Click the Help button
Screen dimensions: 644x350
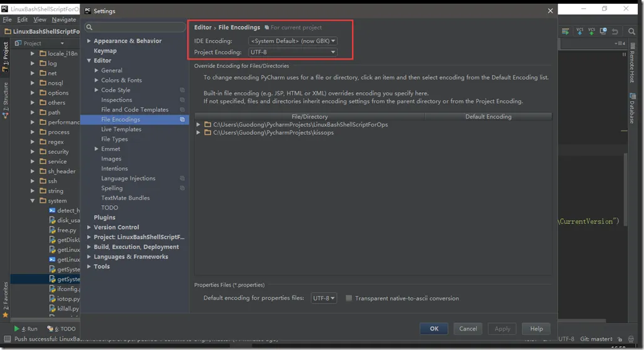point(536,329)
